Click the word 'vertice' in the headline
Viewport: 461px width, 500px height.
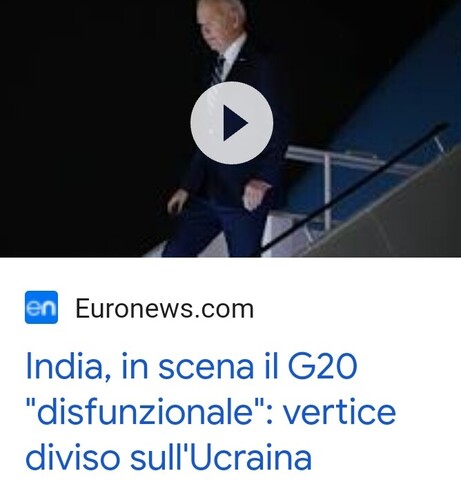point(340,411)
